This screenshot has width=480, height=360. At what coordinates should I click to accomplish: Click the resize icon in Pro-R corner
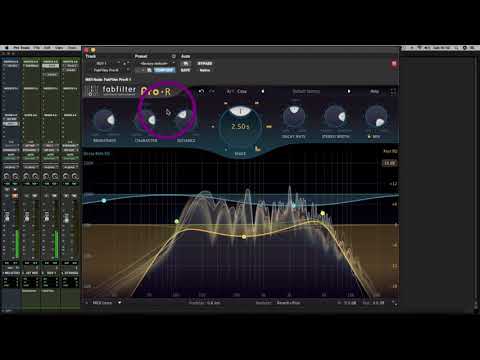tap(394, 303)
